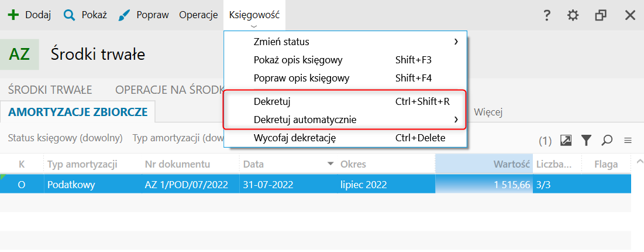Image resolution: width=644 pixels, height=252 pixels.
Task: Open the Status księgowy filter dropdown
Action: point(65,138)
